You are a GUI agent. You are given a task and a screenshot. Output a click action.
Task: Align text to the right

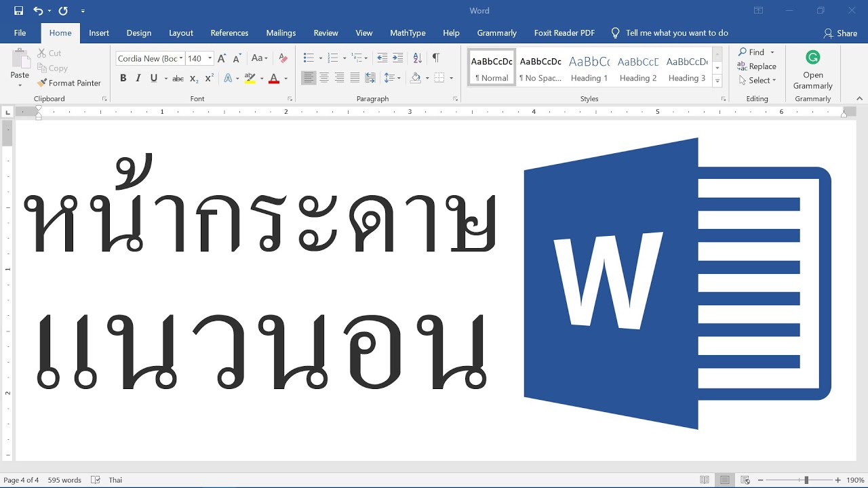(x=339, y=79)
